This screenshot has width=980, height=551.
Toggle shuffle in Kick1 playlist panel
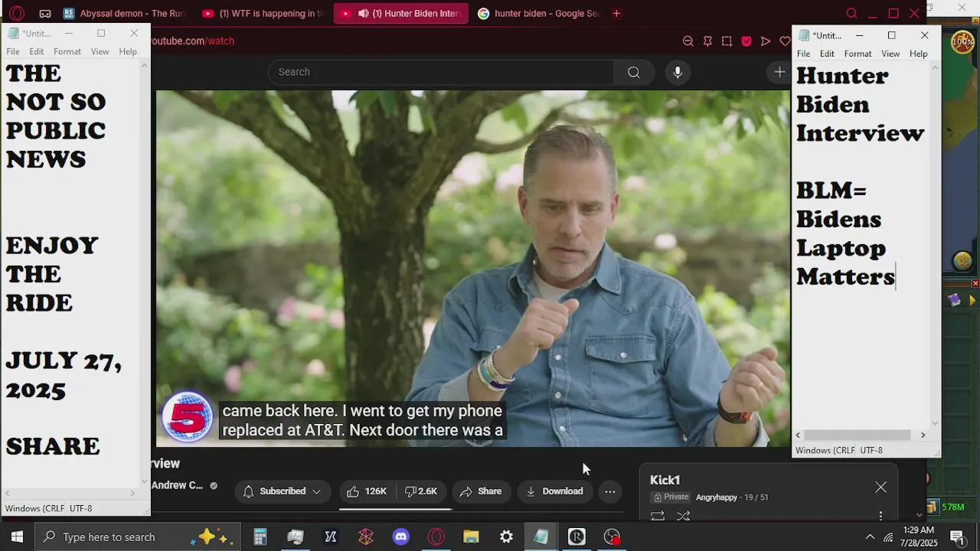[x=684, y=516]
